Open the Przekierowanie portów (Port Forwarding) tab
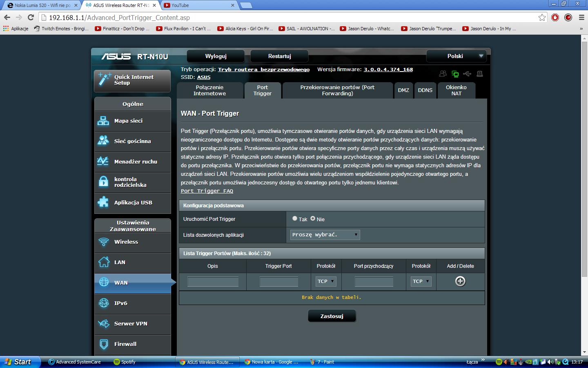This screenshot has height=368, width=588. 337,90
